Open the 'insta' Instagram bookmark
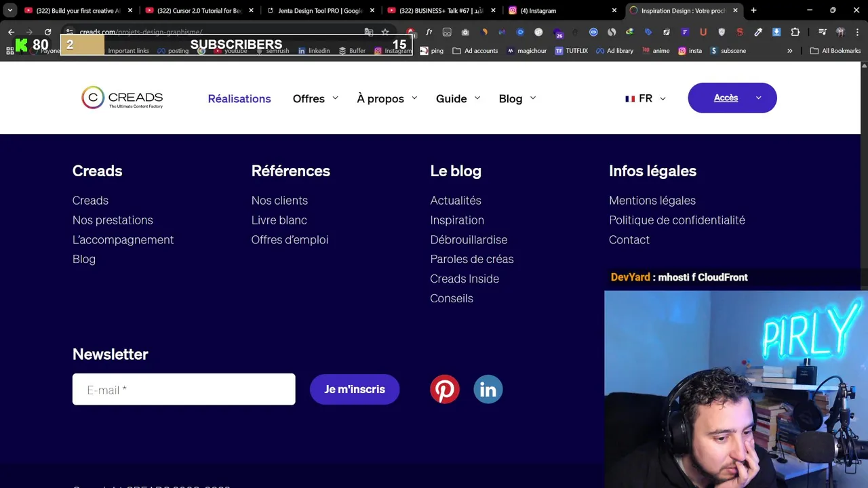Viewport: 868px width, 488px height. [690, 51]
